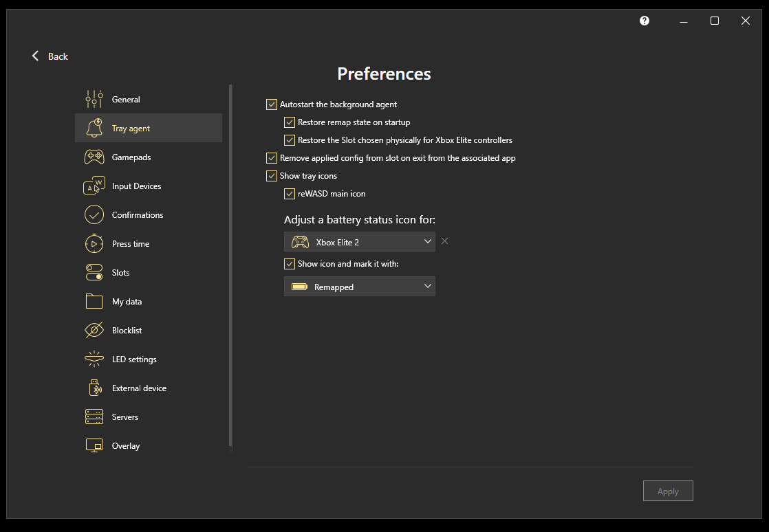The height and width of the screenshot is (532, 769).
Task: Open External device Bluetooth icon
Action: pos(94,388)
